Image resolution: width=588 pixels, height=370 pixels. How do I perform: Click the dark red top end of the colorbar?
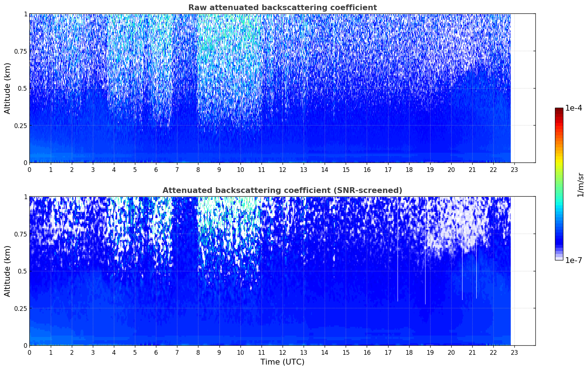(559, 110)
